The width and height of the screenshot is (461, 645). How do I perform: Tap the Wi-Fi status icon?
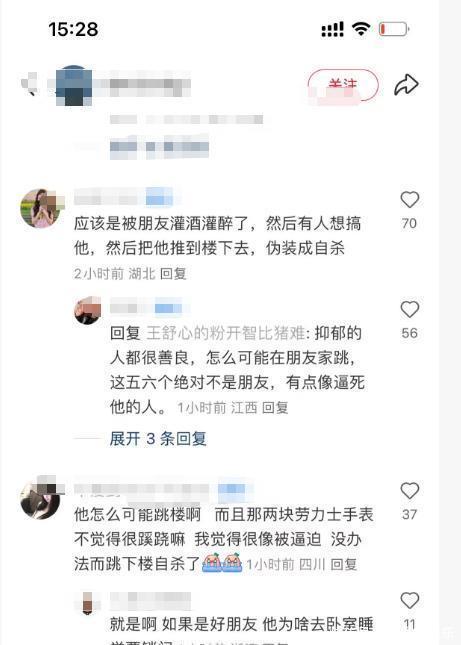click(x=361, y=29)
